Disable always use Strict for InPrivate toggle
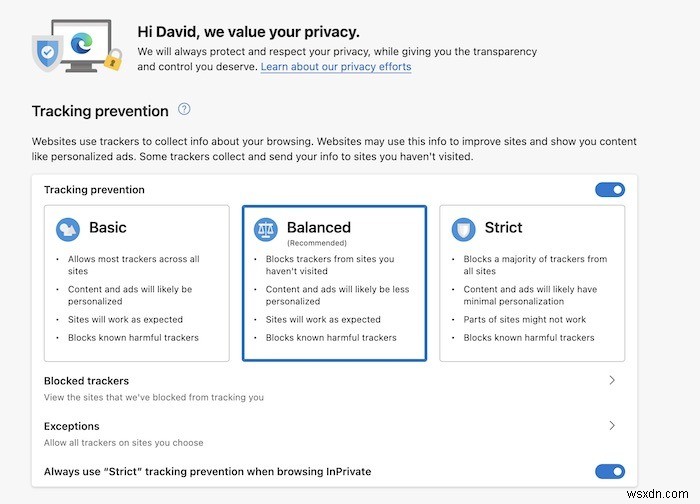The height and width of the screenshot is (504, 700). click(x=610, y=471)
